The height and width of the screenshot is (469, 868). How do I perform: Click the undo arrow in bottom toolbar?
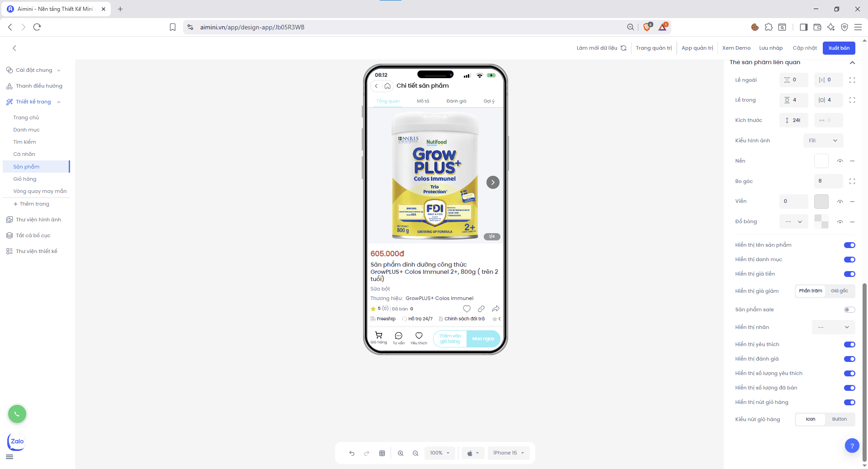(x=352, y=453)
